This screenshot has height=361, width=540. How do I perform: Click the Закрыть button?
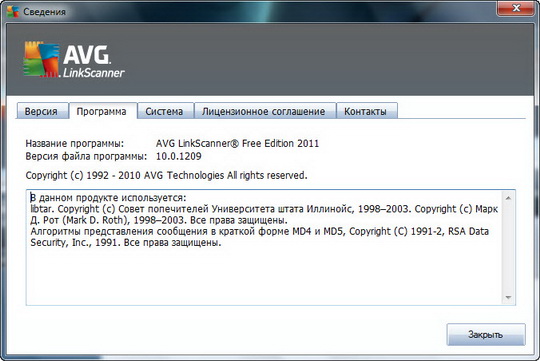486,334
